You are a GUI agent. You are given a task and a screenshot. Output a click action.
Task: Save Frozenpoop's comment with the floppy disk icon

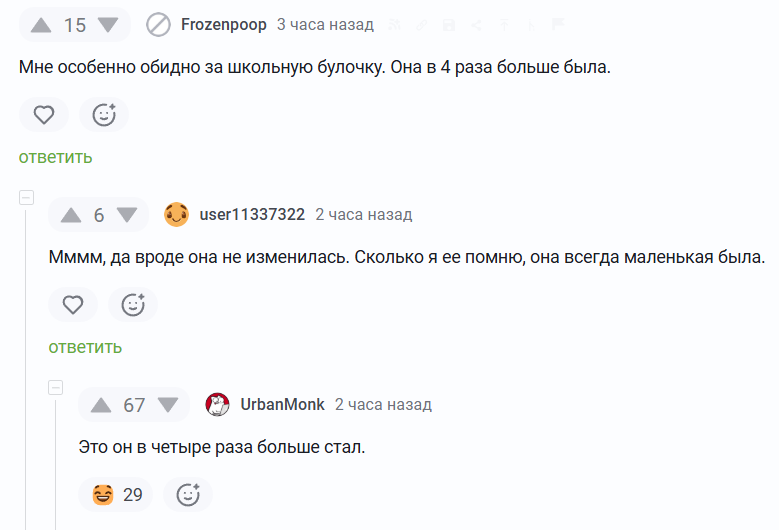[449, 25]
